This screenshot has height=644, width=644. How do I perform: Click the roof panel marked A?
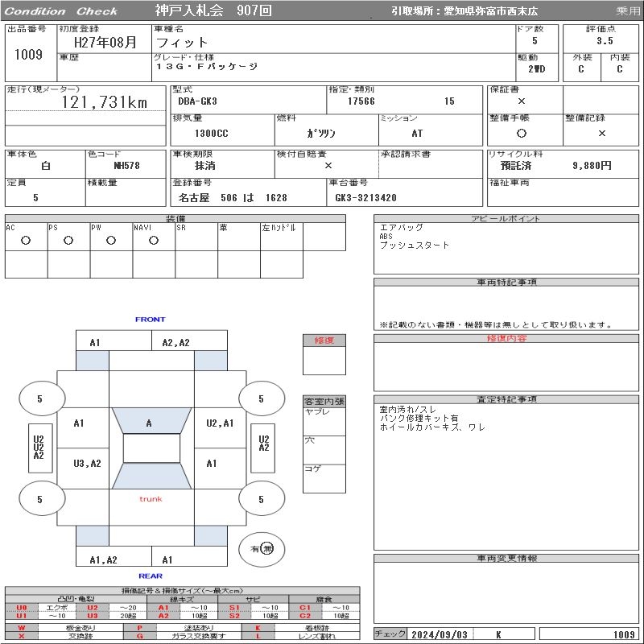[x=149, y=423]
